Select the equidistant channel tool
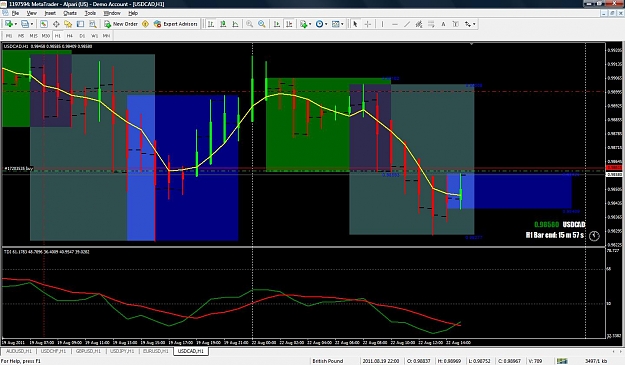 pos(419,24)
